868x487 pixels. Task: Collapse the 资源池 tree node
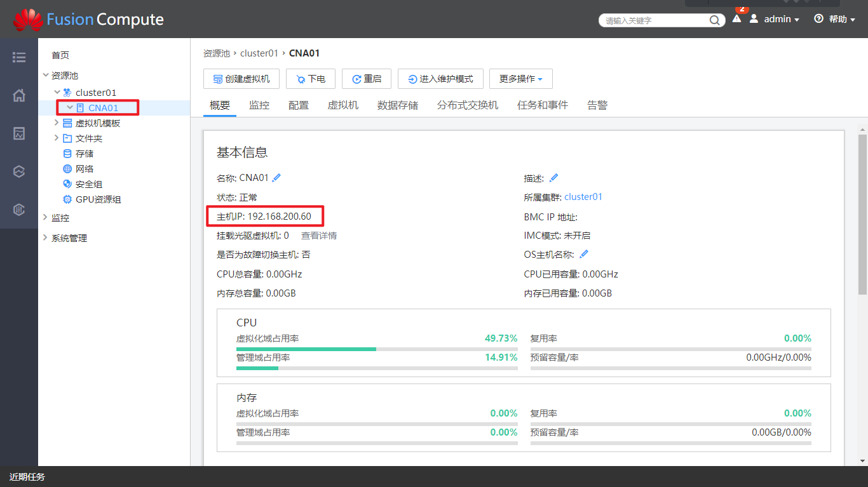(x=45, y=75)
